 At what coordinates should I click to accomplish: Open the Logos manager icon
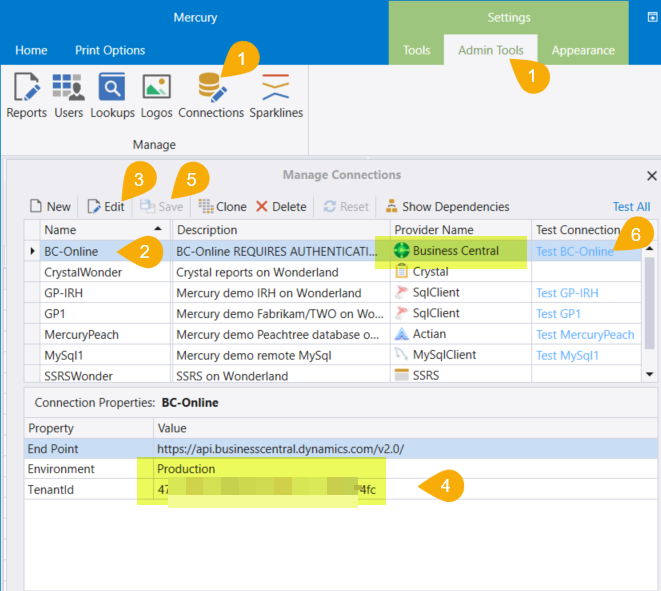coord(156,95)
